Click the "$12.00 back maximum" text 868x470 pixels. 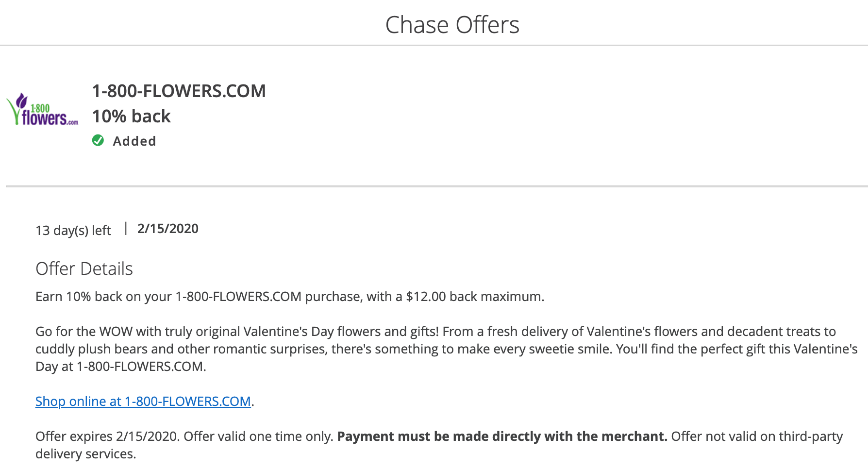coord(474,297)
